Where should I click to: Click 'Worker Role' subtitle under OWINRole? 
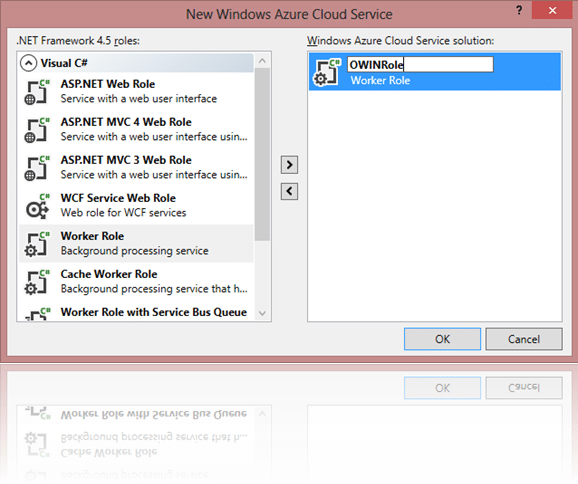tap(380, 80)
